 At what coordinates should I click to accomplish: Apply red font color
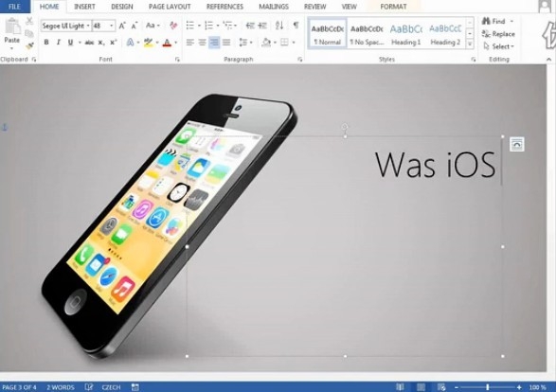tap(167, 43)
